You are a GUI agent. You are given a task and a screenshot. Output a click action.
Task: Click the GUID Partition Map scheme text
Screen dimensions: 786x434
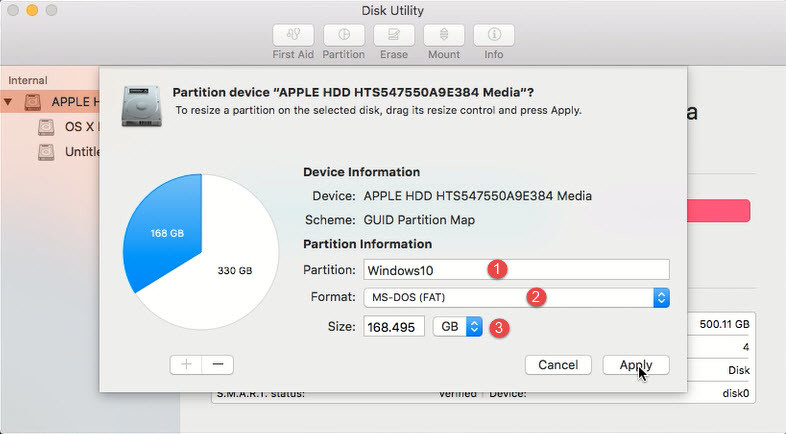coord(419,220)
